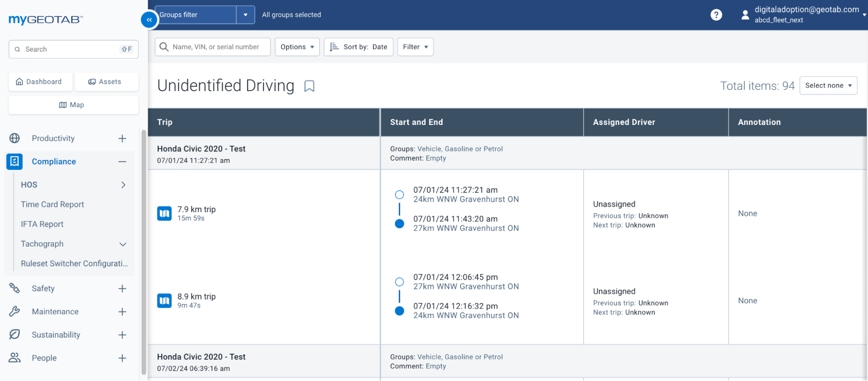Click the Safety icon in sidebar

pyautogui.click(x=15, y=289)
